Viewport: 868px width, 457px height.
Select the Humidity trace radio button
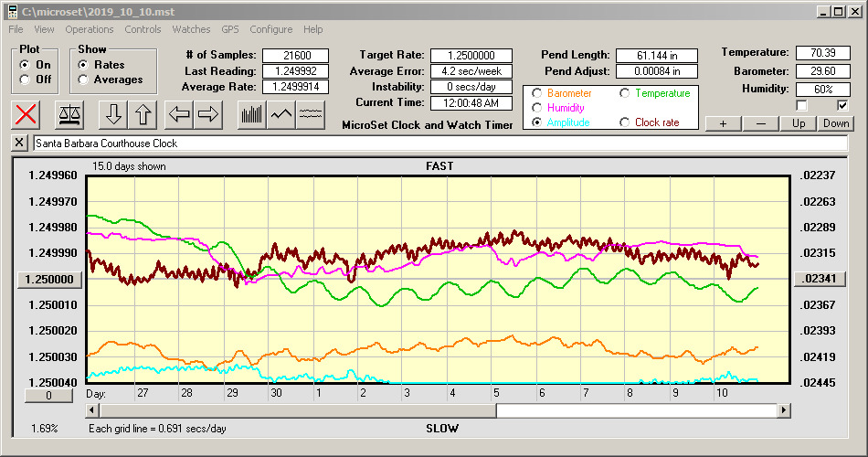pos(536,108)
